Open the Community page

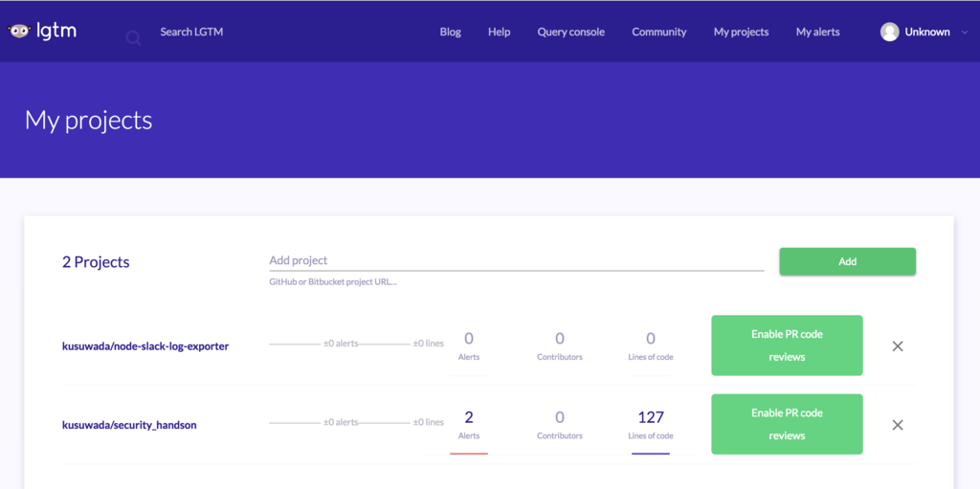[x=658, y=32]
